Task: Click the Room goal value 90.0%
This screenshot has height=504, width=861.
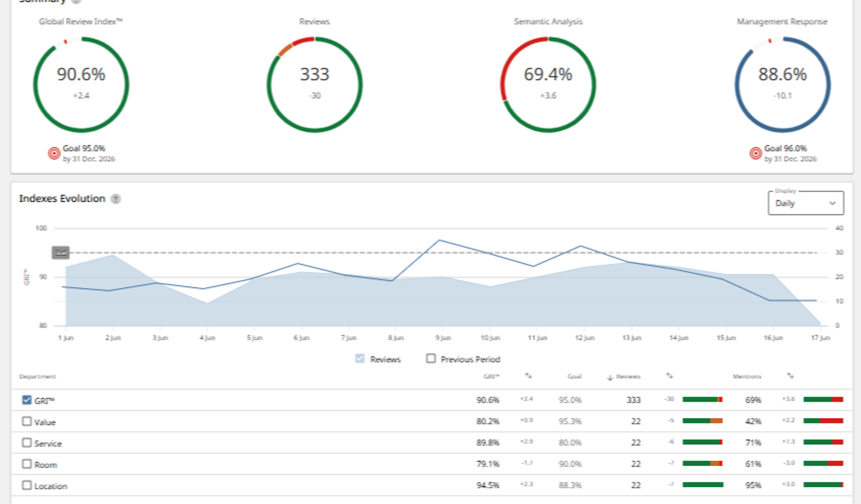Action: tap(570, 464)
